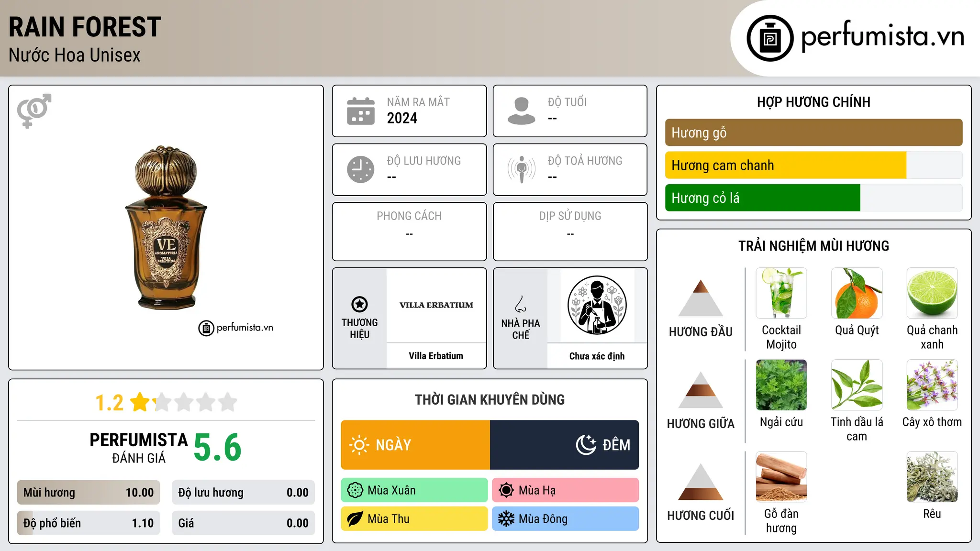The height and width of the screenshot is (551, 980).
Task: Click the Độ lưu hương 0.00 score
Action: 244,493
